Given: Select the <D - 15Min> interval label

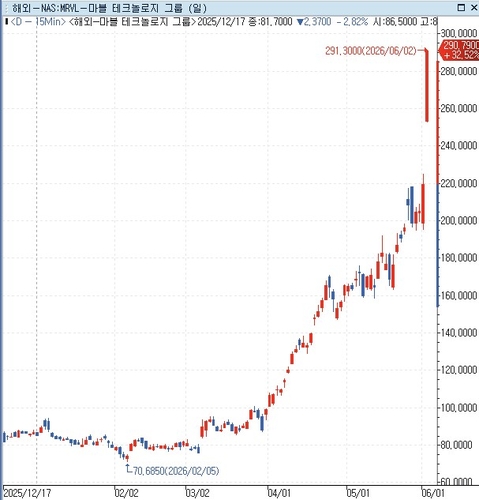Looking at the screenshot, I should 38,22.
